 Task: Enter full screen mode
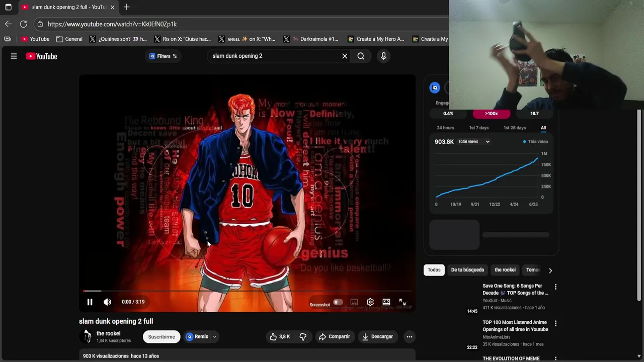pyautogui.click(x=403, y=302)
